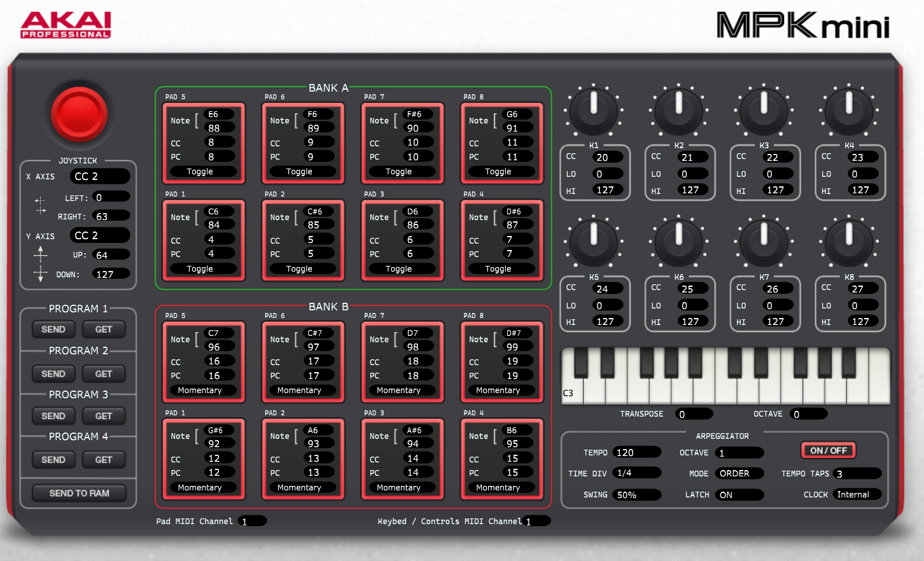
Task: Get Program 1 from device
Action: tap(104, 329)
